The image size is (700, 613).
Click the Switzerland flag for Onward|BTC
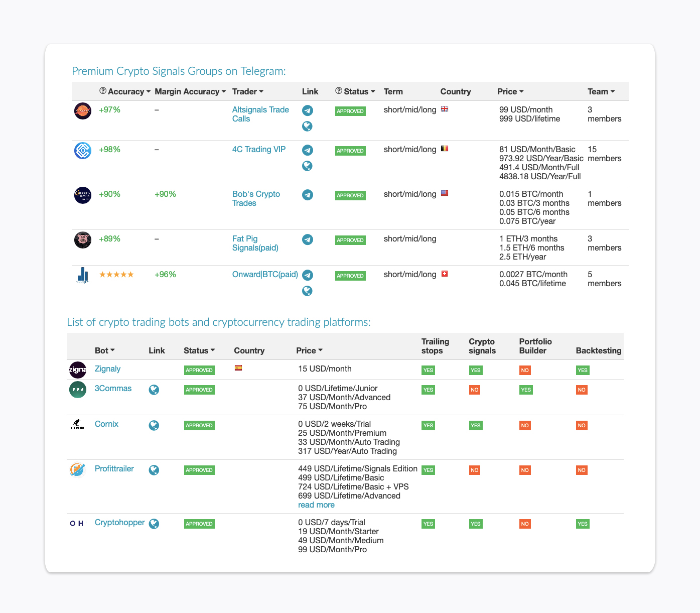[x=444, y=274]
